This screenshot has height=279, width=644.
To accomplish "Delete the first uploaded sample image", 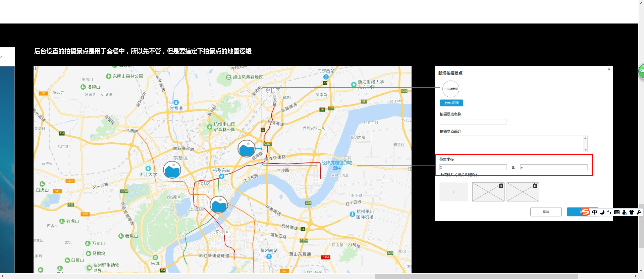I will click(x=501, y=186).
